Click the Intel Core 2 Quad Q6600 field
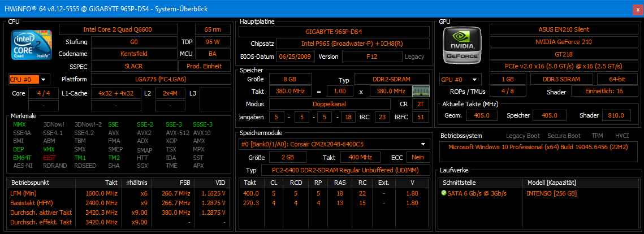Image resolution: width=644 pixels, height=234 pixels. click(x=125, y=29)
